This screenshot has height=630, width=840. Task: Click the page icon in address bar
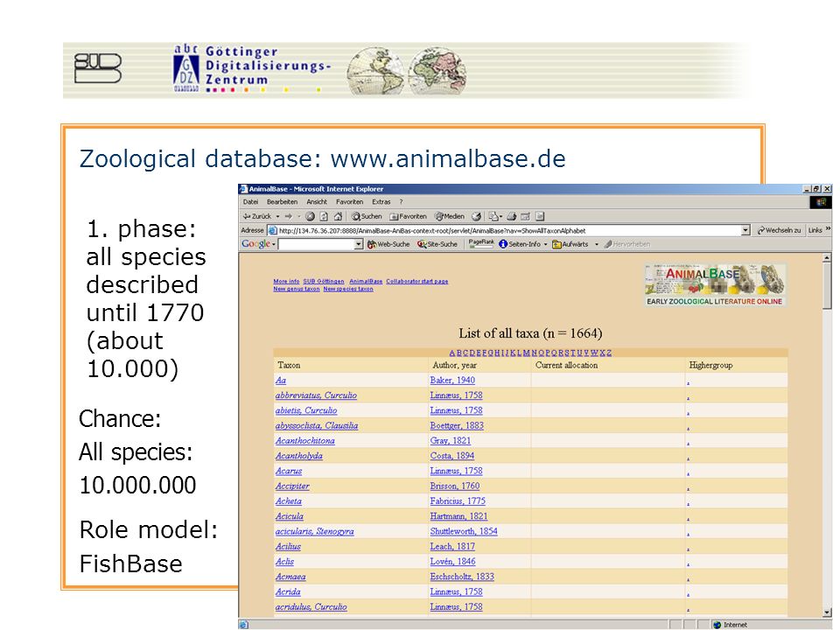click(272, 230)
